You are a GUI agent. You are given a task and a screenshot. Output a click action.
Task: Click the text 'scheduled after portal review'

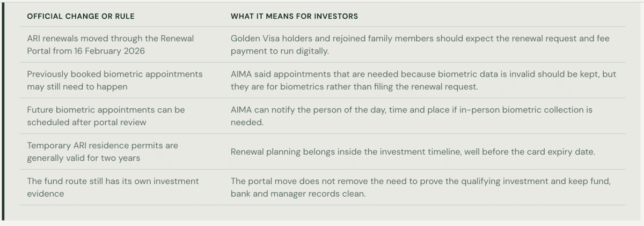(87, 122)
